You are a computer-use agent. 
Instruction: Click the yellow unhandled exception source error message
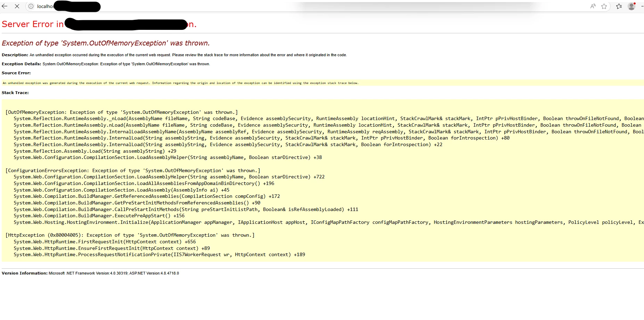tap(181, 83)
